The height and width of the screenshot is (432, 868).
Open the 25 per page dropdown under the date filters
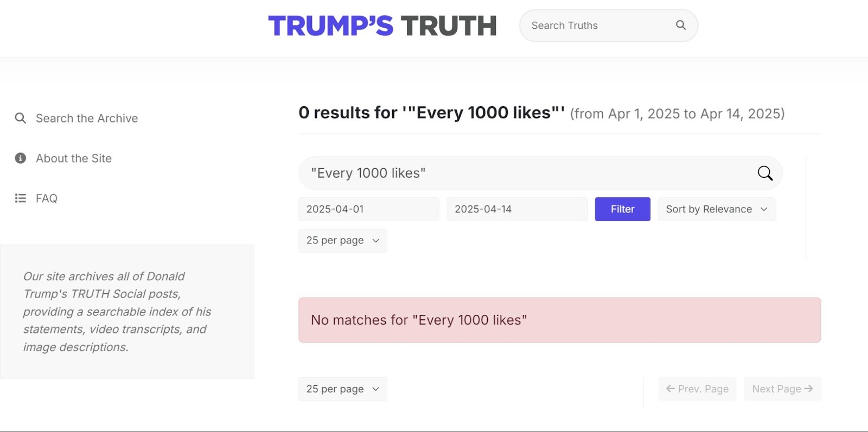coord(342,241)
